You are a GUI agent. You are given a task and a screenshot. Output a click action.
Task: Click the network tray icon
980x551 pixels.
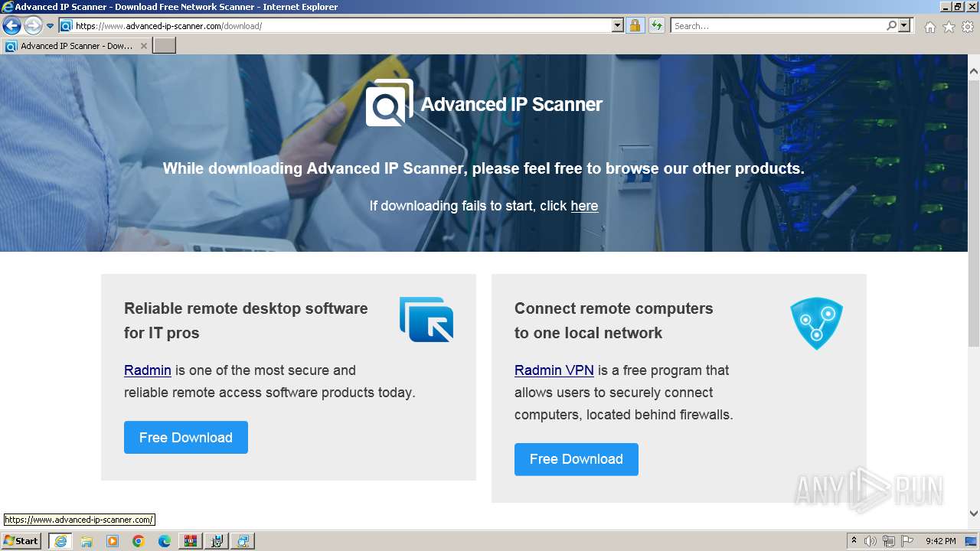tap(889, 541)
